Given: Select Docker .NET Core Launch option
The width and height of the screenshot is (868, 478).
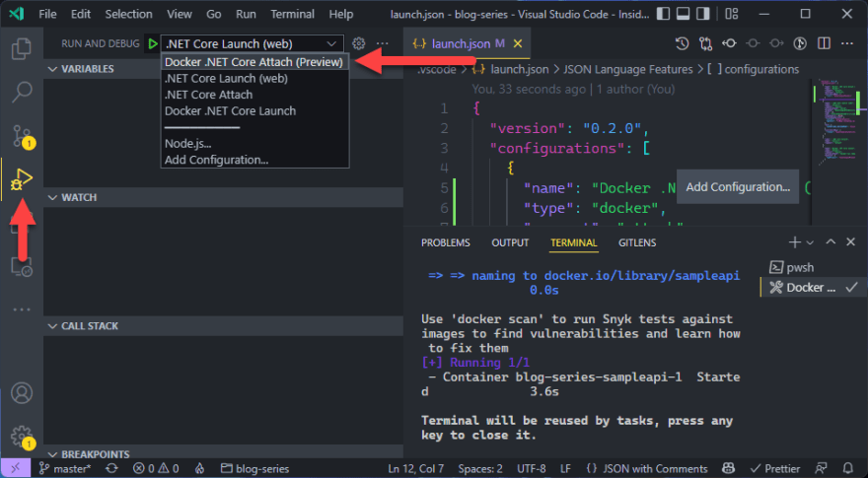Looking at the screenshot, I should coord(254,110).
